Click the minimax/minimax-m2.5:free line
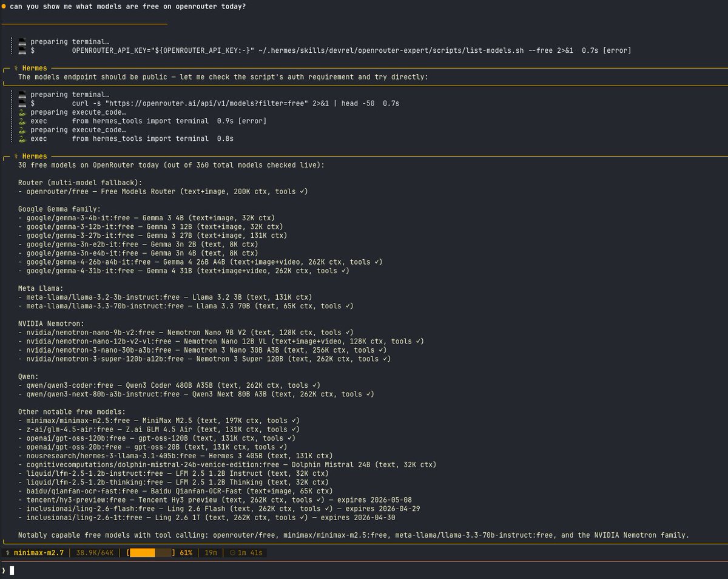728x579 pixels. [159, 421]
